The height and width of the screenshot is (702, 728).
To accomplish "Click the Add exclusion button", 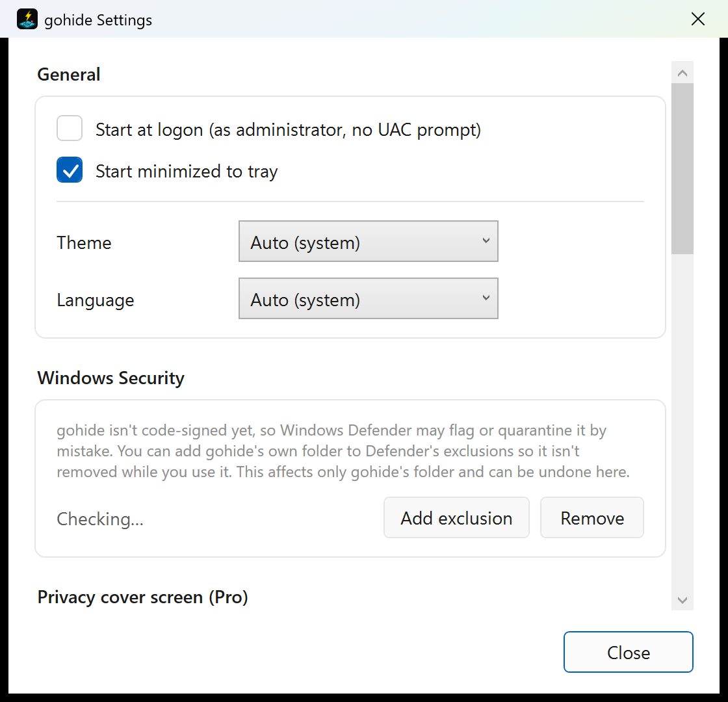I will [456, 517].
